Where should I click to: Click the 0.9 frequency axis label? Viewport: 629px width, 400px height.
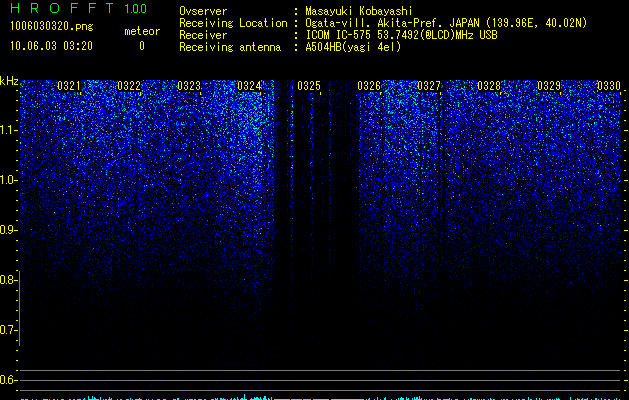pyautogui.click(x=8, y=230)
